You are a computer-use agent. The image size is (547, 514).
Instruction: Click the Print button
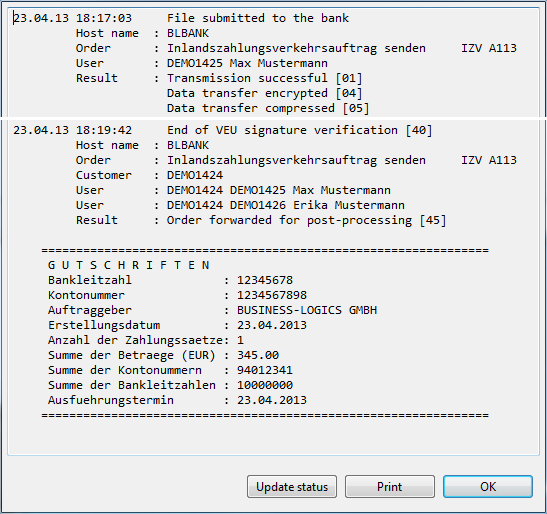[x=390, y=486]
